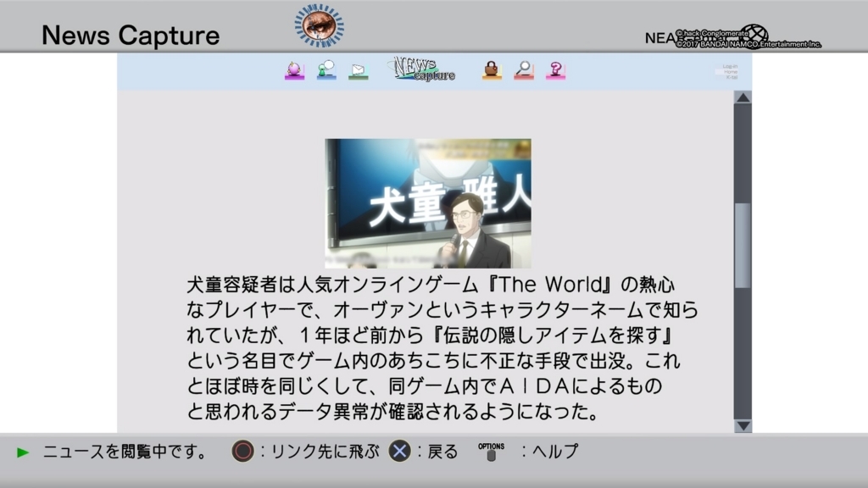Click the eye emblem in header

pos(319,25)
